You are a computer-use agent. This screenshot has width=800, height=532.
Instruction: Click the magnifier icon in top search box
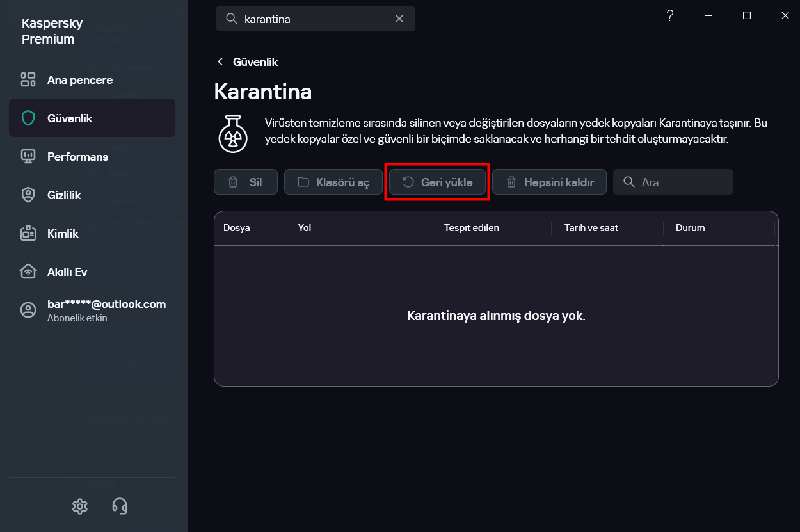(232, 19)
